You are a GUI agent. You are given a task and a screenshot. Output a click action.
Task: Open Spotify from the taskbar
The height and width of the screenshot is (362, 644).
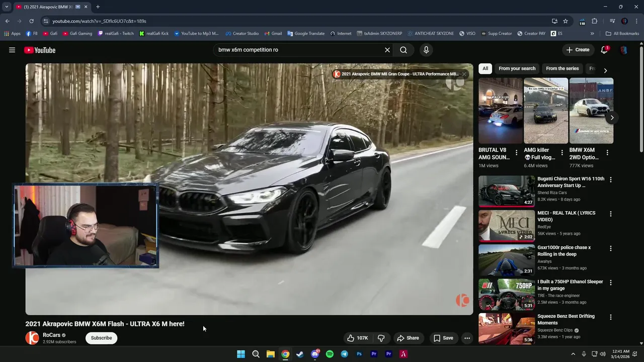click(330, 354)
